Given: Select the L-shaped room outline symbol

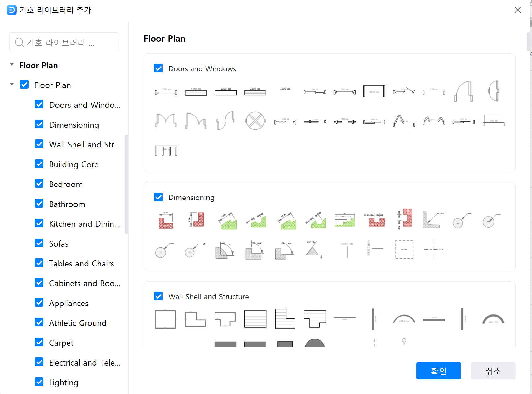Looking at the screenshot, I should coord(195,319).
